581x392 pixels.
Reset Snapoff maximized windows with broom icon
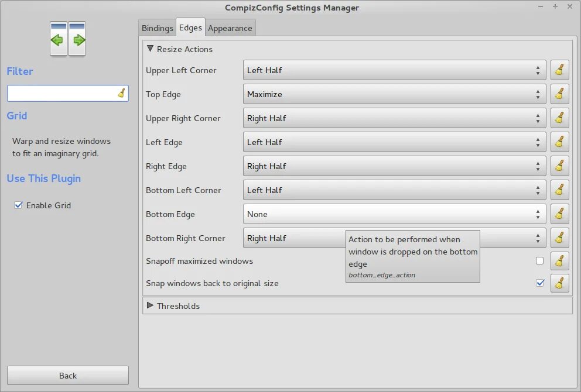559,261
